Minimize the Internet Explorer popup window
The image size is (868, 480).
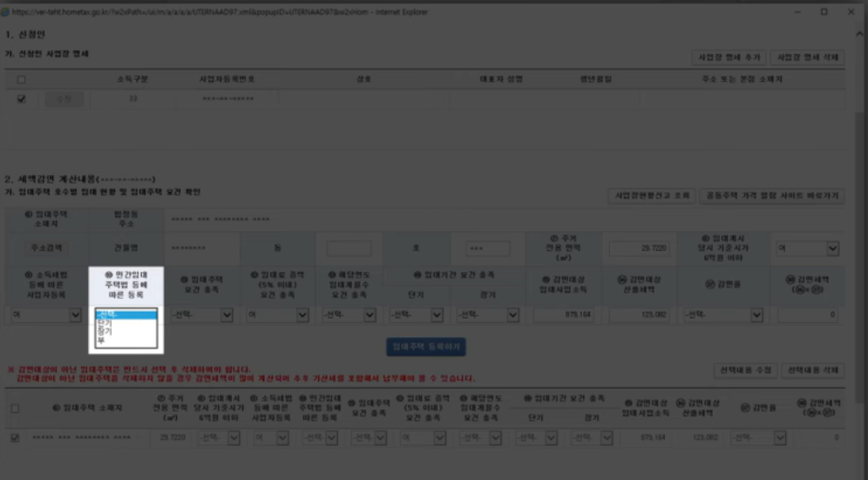[797, 11]
